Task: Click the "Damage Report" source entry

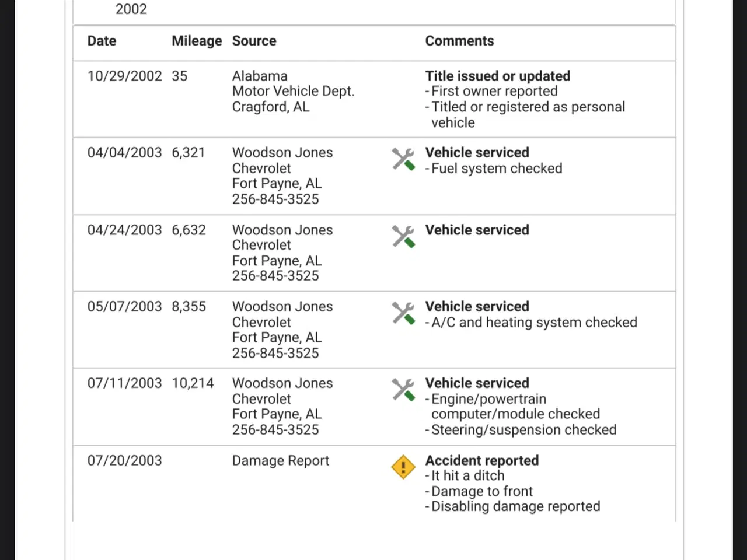Action: tap(281, 460)
